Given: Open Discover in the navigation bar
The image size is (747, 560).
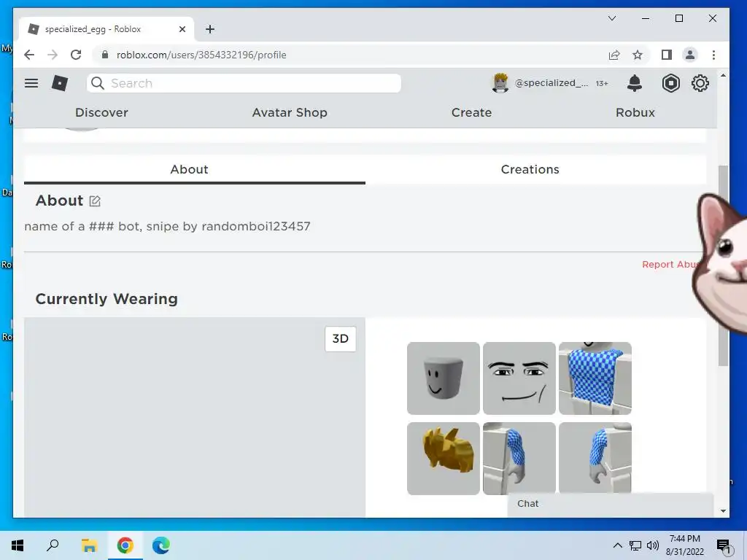Looking at the screenshot, I should point(101,113).
